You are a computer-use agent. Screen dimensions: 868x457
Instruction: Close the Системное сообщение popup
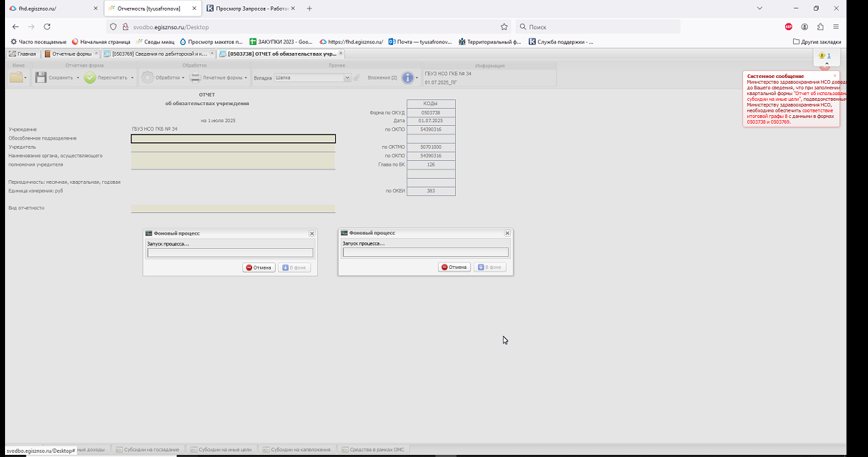(834, 75)
